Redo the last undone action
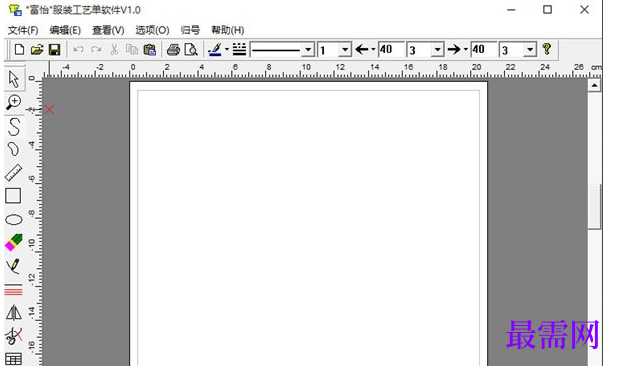618x366 pixels. 96,50
